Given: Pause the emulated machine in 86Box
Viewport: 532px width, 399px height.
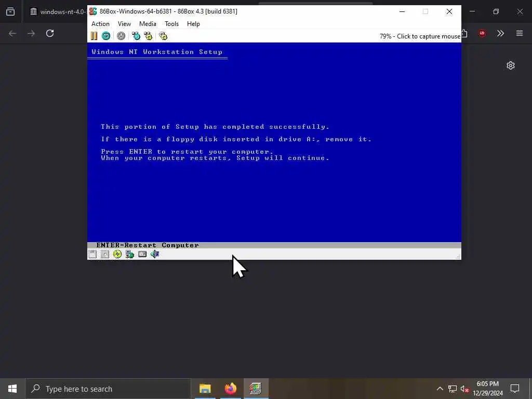Looking at the screenshot, I should tap(94, 36).
